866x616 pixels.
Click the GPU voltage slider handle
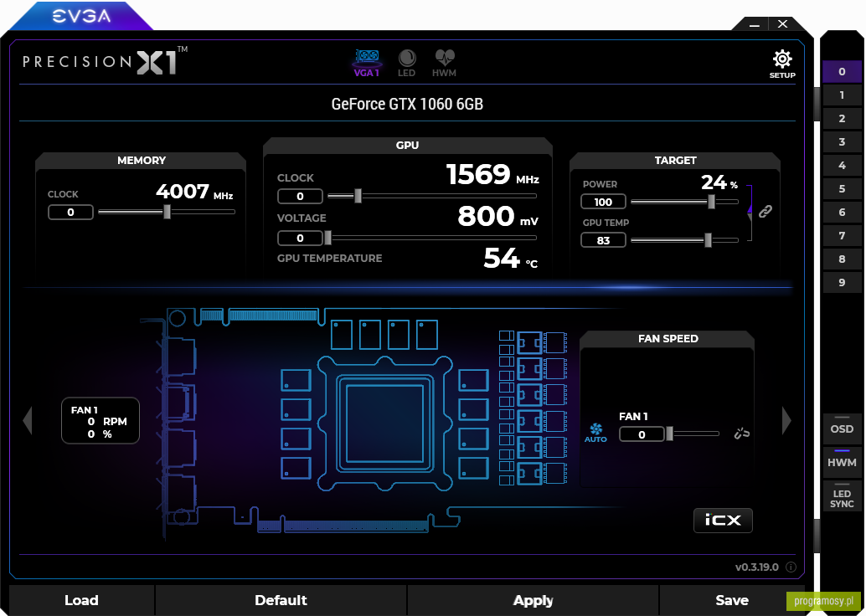[328, 238]
